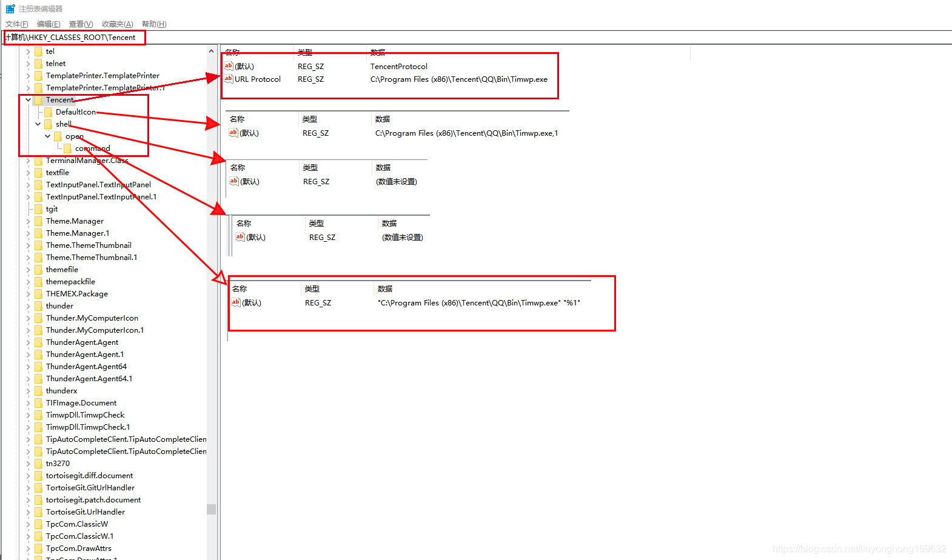Click the tn3270 key folder icon
952x560 pixels.
(39, 464)
